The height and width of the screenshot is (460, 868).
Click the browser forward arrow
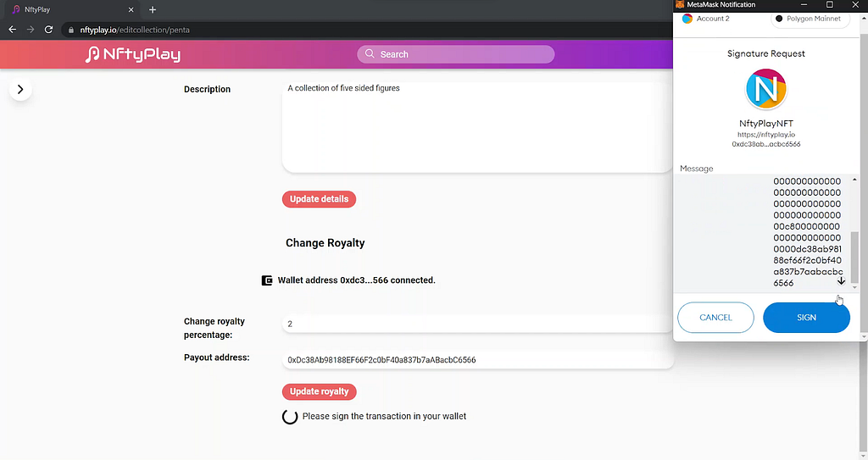(x=31, y=30)
